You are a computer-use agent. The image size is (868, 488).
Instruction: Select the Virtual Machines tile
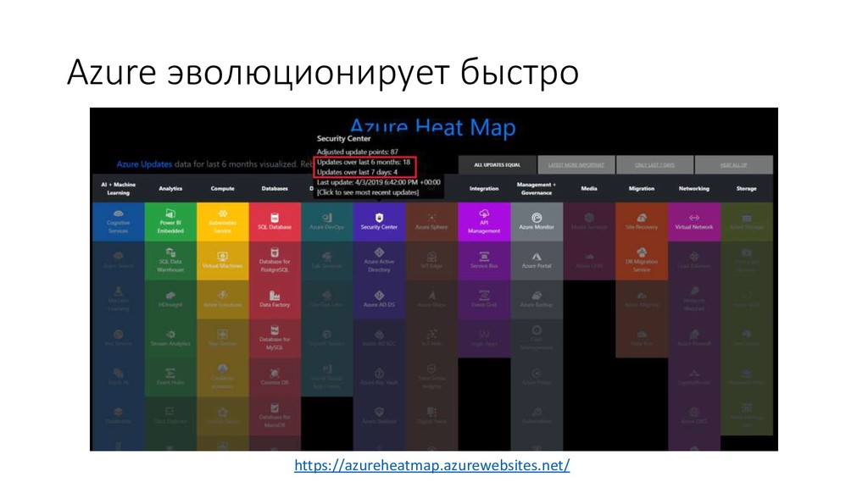tap(223, 261)
